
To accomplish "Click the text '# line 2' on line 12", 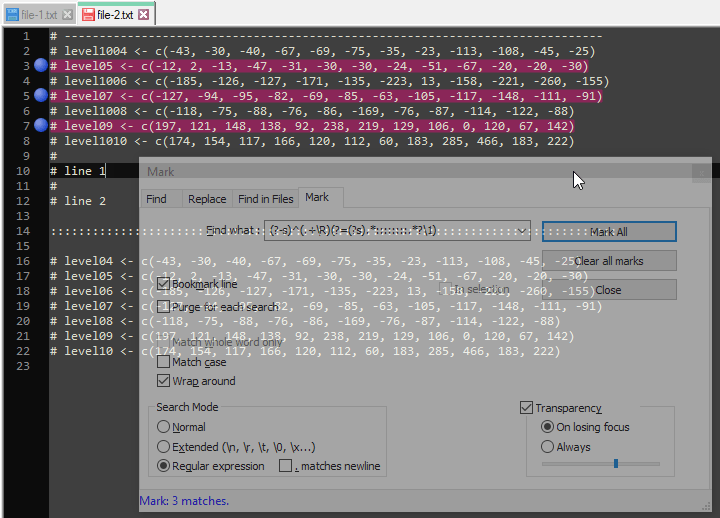I will click(x=78, y=201).
